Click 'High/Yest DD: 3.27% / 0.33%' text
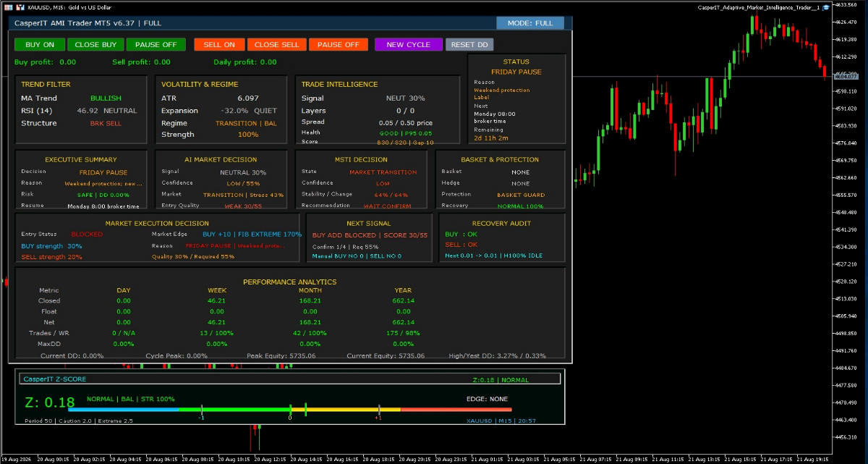 [x=498, y=355]
